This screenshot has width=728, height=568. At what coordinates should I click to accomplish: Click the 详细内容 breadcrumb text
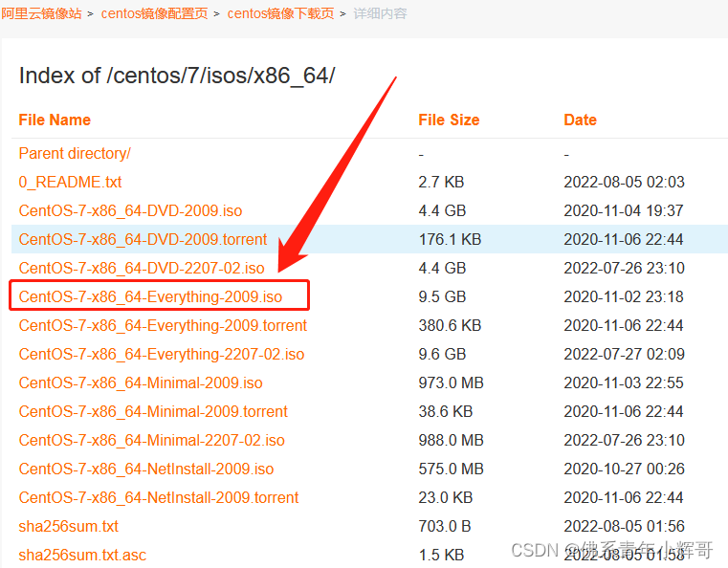click(380, 13)
